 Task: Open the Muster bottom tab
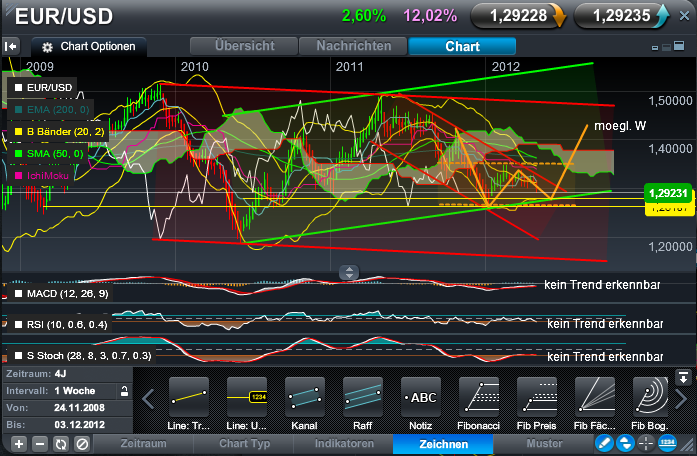(x=544, y=444)
